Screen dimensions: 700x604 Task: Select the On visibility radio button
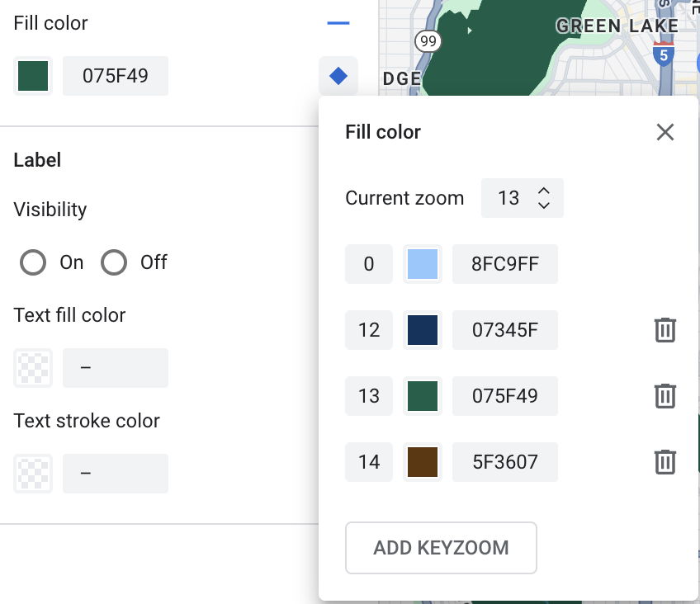[x=33, y=262]
